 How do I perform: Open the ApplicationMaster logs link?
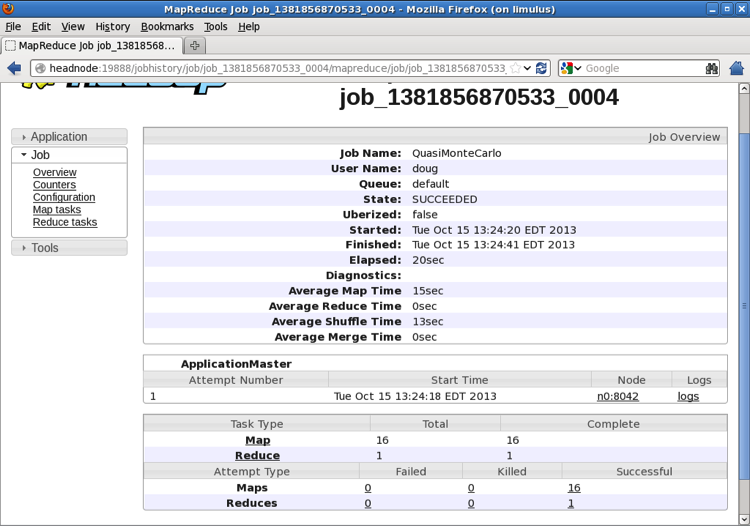[x=688, y=396]
